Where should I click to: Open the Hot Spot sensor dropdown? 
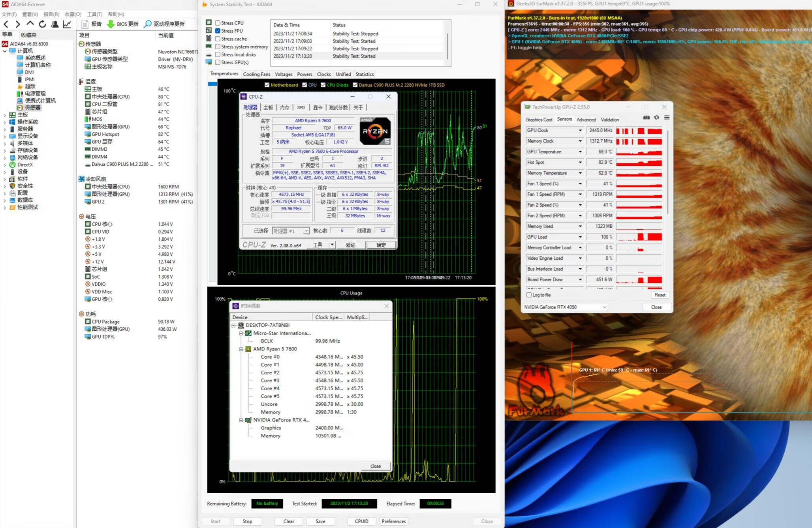coord(580,162)
